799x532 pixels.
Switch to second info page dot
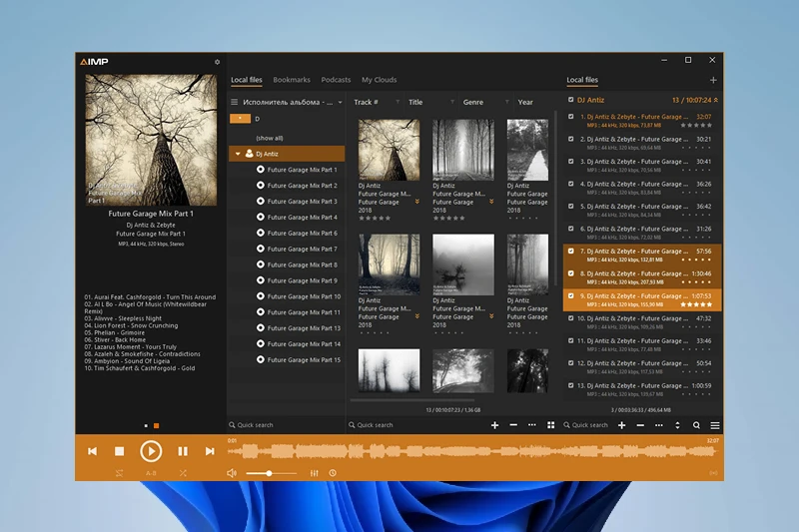(x=157, y=425)
